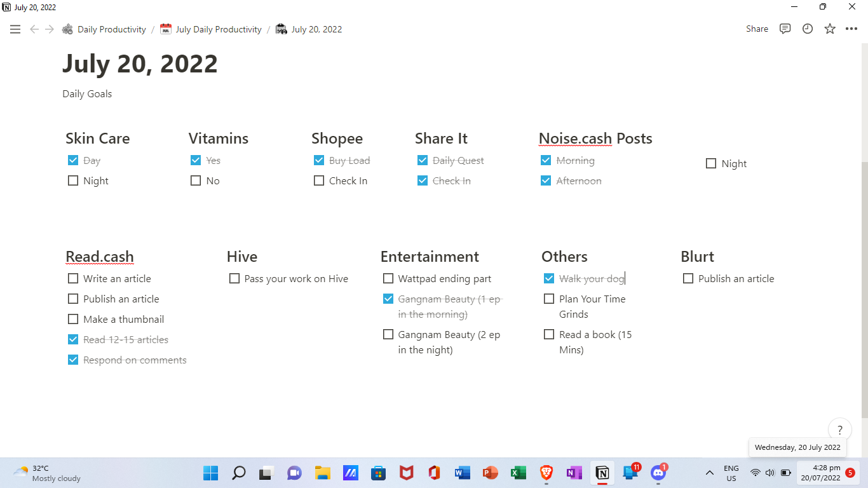The image size is (868, 488).
Task: Uncheck the Daily Quest checkbox
Action: point(423,160)
